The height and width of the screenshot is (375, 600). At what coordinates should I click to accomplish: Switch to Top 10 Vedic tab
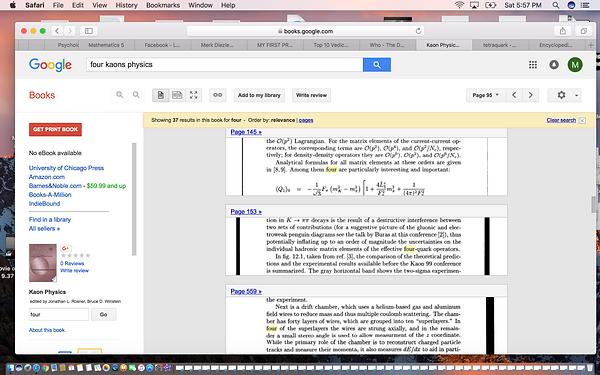(331, 45)
